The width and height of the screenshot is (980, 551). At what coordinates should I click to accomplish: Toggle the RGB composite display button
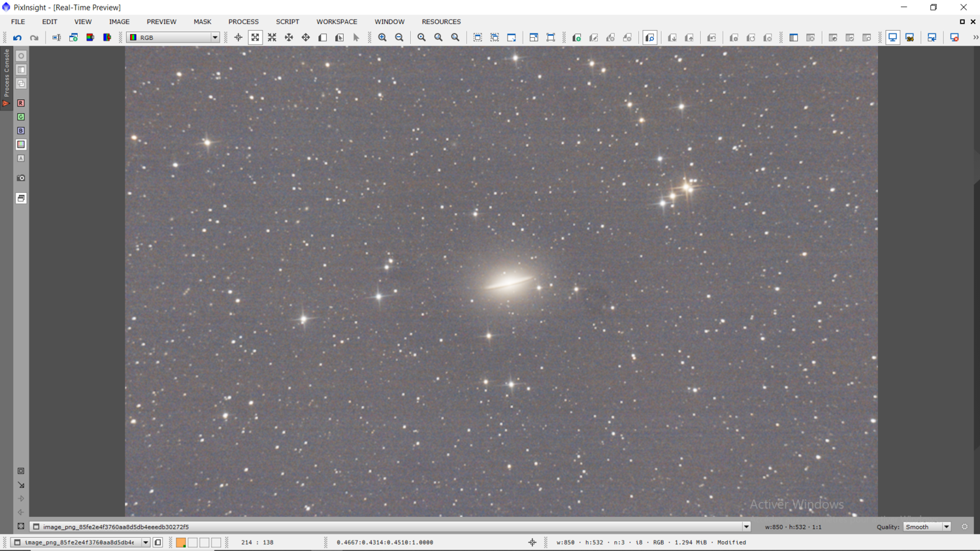click(21, 144)
